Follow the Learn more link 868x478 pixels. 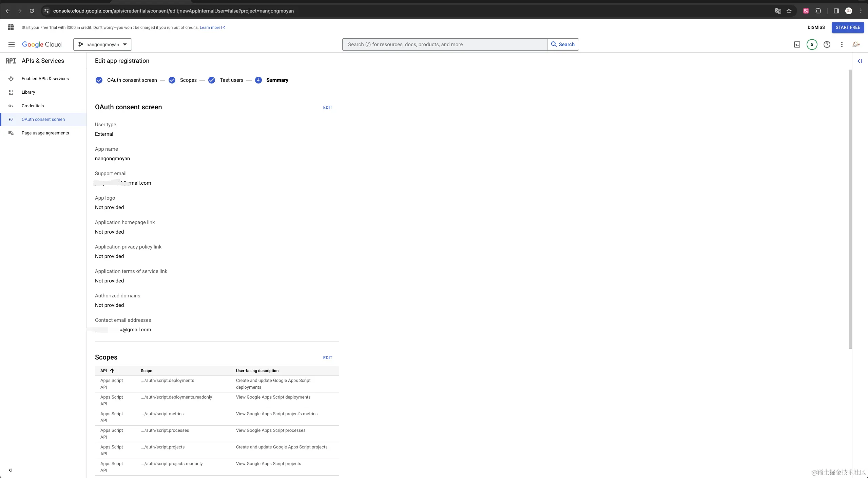coord(210,27)
